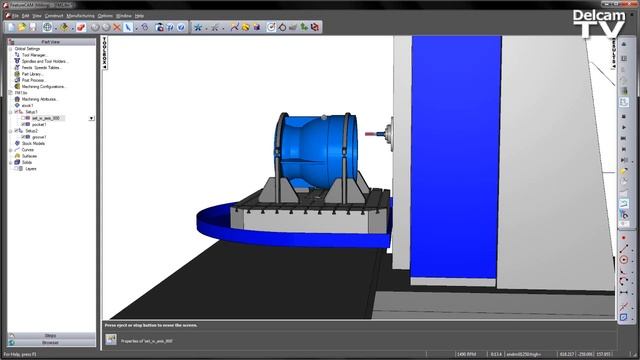
Task: Click the Save icon in toolbar
Action: tap(32, 27)
